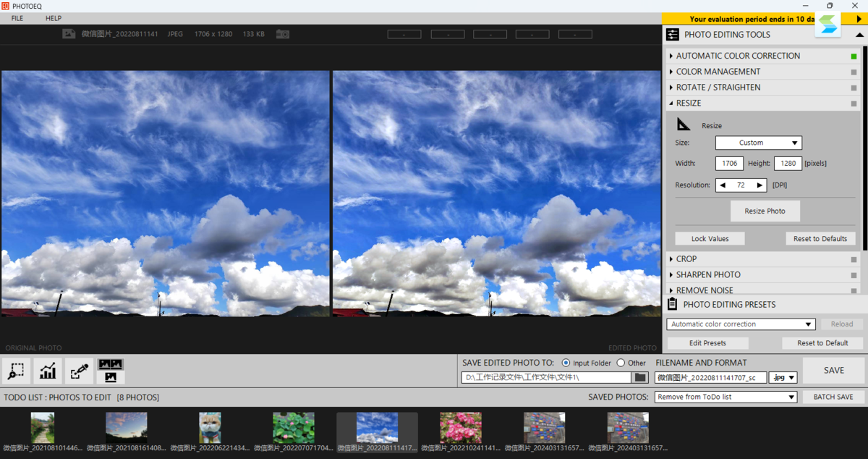Select the garden path photo thumbnail 2021081014

coord(43,428)
